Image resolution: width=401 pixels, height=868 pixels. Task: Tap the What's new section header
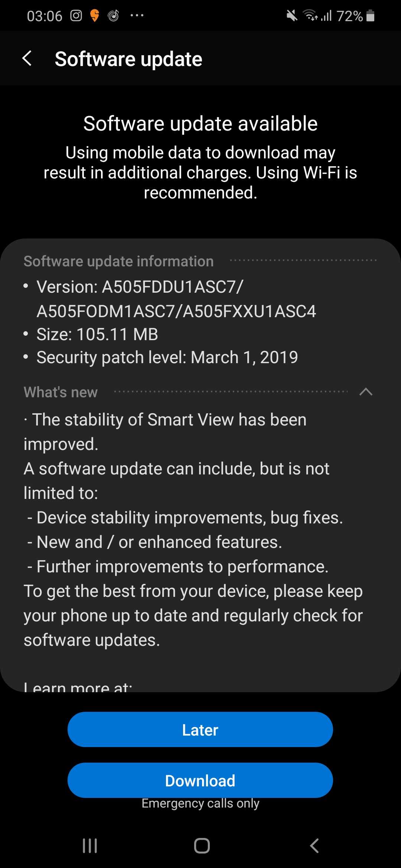61,392
